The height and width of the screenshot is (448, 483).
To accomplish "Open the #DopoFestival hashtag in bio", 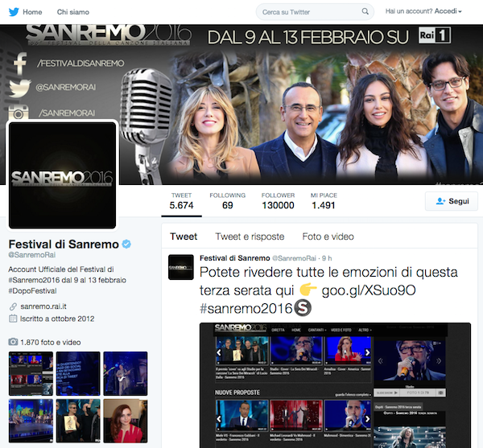I will coord(32,291).
